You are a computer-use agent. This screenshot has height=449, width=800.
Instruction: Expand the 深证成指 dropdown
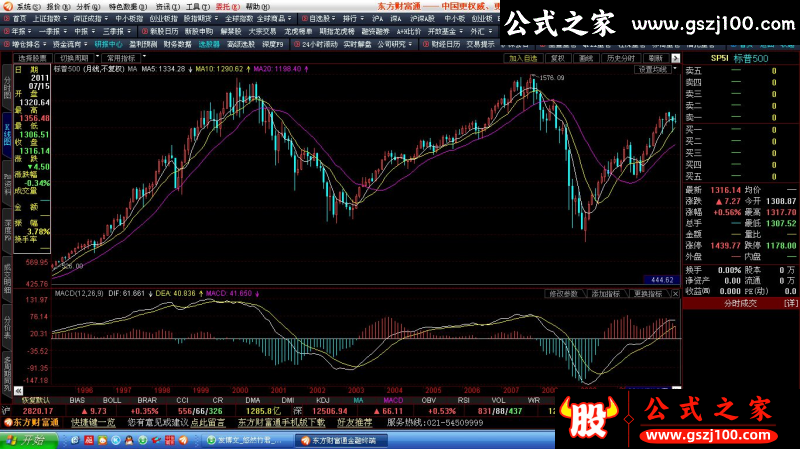(105, 18)
